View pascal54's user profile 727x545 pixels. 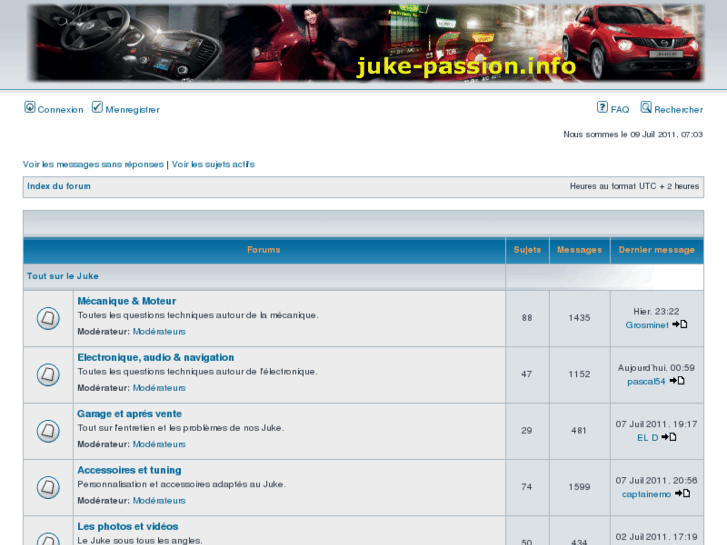[646, 382]
